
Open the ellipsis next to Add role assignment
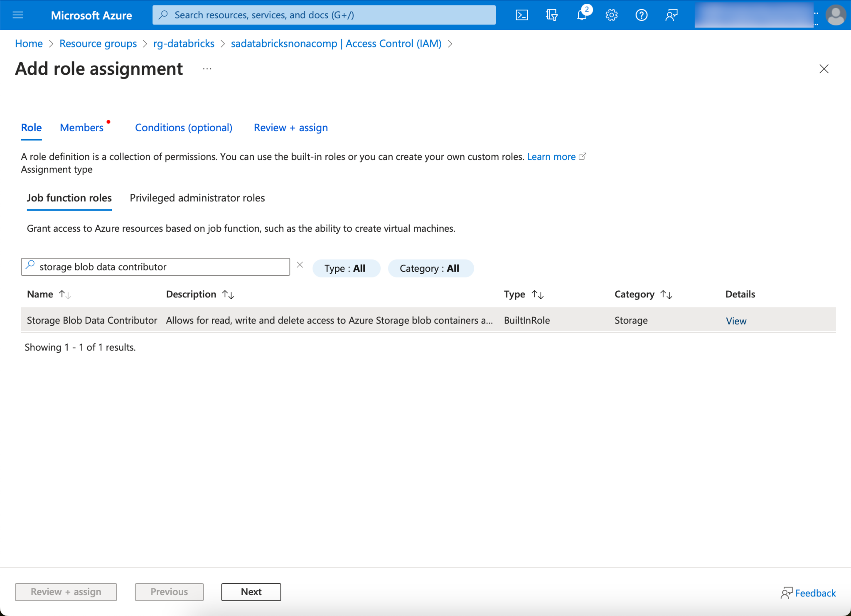[207, 69]
